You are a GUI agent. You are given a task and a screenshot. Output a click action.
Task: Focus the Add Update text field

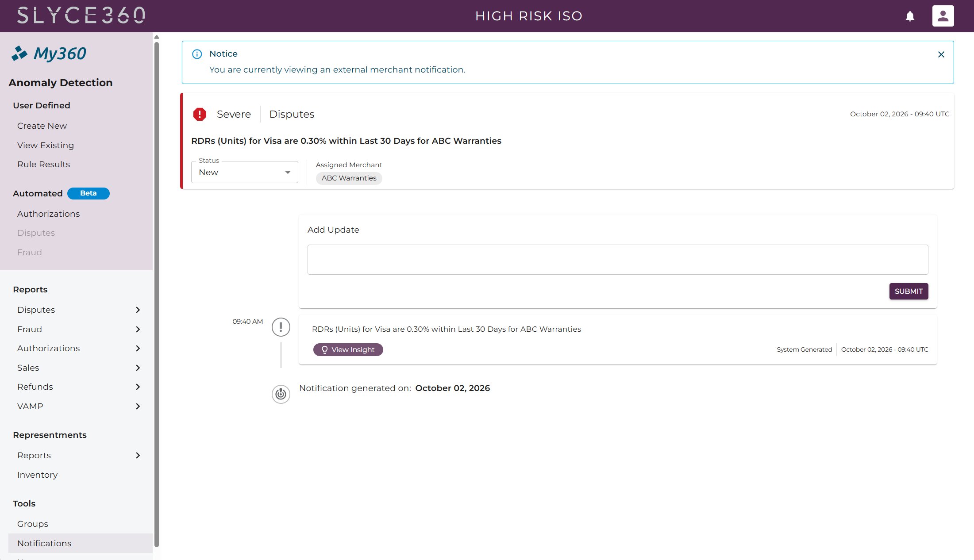coord(618,260)
